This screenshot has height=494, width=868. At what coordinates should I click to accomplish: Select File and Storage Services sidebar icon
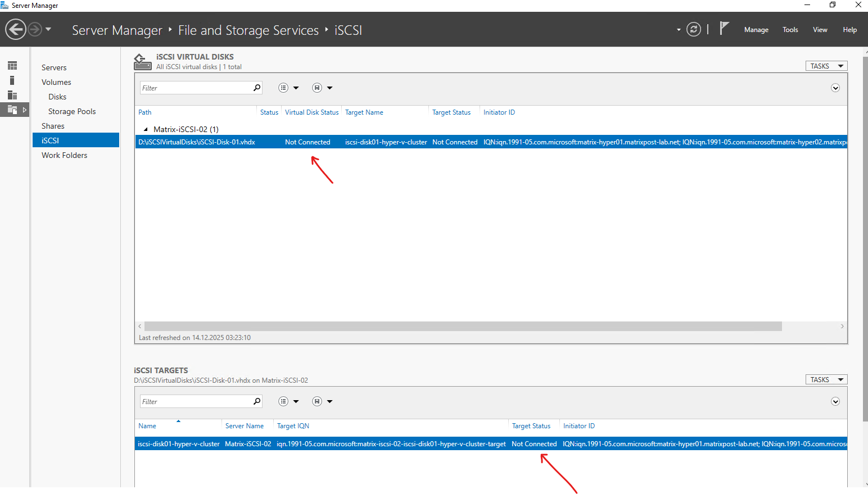click(x=12, y=110)
